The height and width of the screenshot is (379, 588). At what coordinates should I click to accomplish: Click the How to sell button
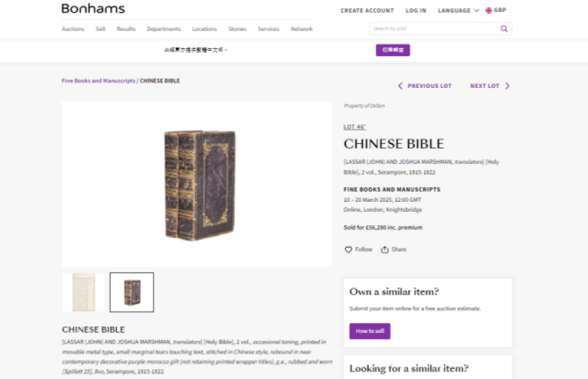click(x=370, y=331)
